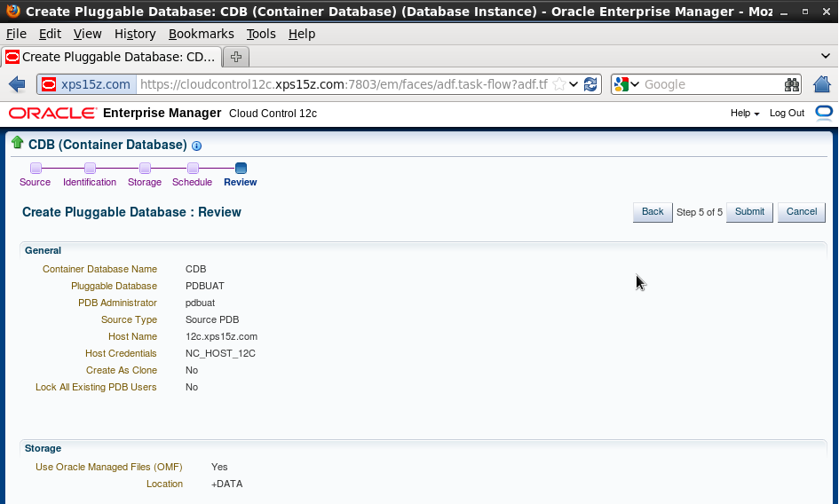Click the +DATA storage location value
The width and height of the screenshot is (839, 504).
click(x=227, y=484)
